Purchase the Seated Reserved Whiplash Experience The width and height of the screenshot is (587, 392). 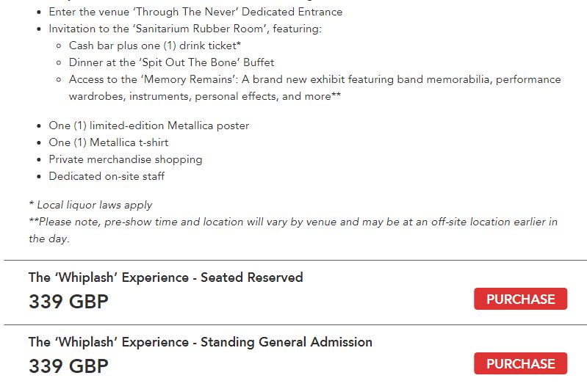520,299
